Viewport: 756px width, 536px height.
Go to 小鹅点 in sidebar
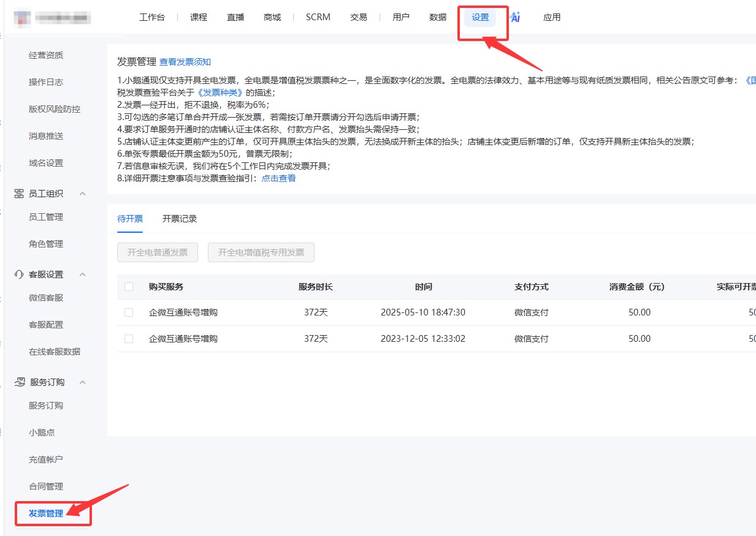tap(42, 432)
